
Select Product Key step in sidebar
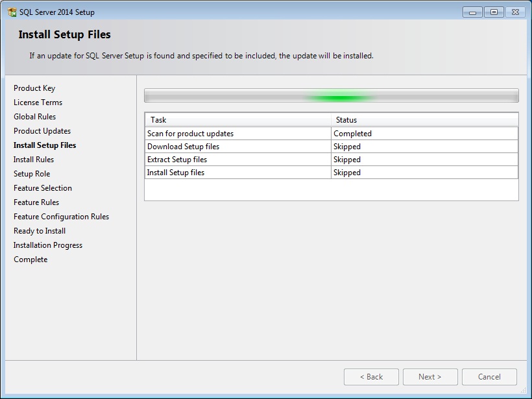tap(34, 88)
